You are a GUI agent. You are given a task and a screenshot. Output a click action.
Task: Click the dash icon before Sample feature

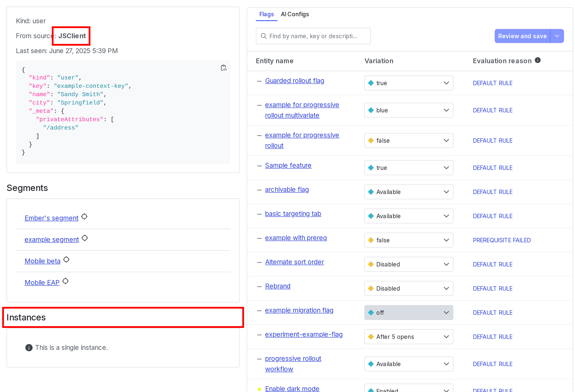tap(259, 166)
